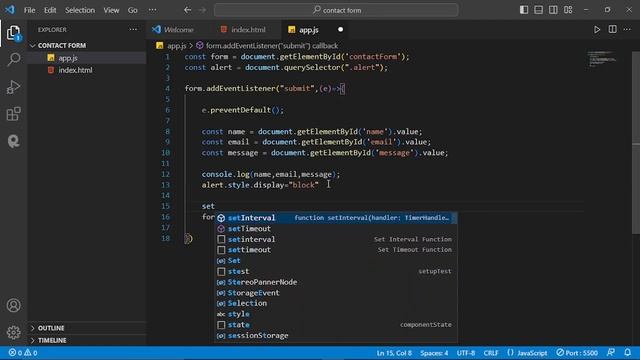640x360 pixels.
Task: Switch to the Welcome tab
Action: (178, 29)
